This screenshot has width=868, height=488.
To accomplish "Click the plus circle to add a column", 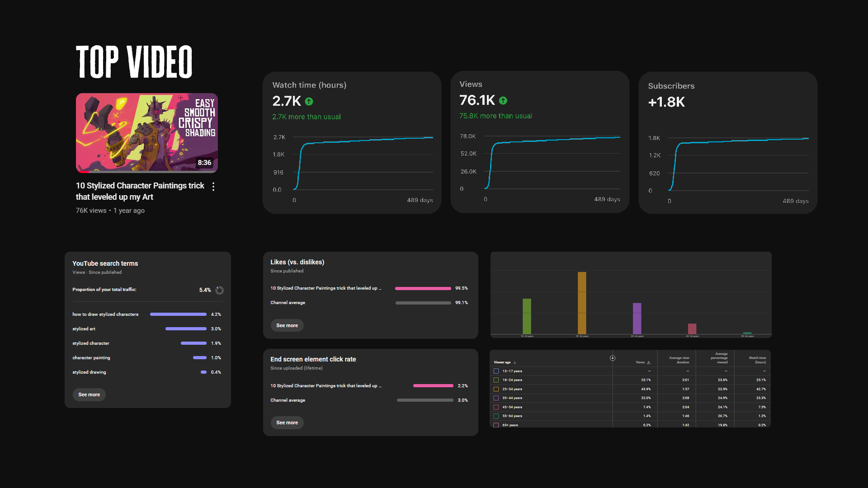I will [613, 358].
